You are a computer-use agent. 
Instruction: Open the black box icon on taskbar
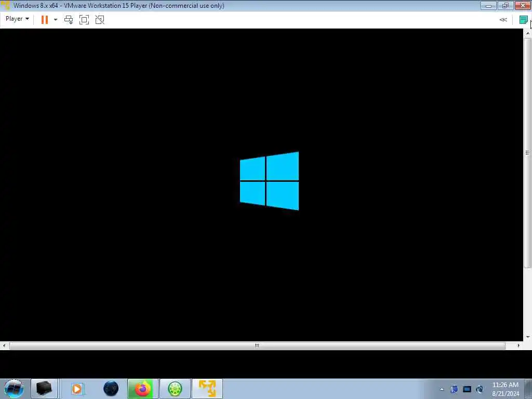44,389
